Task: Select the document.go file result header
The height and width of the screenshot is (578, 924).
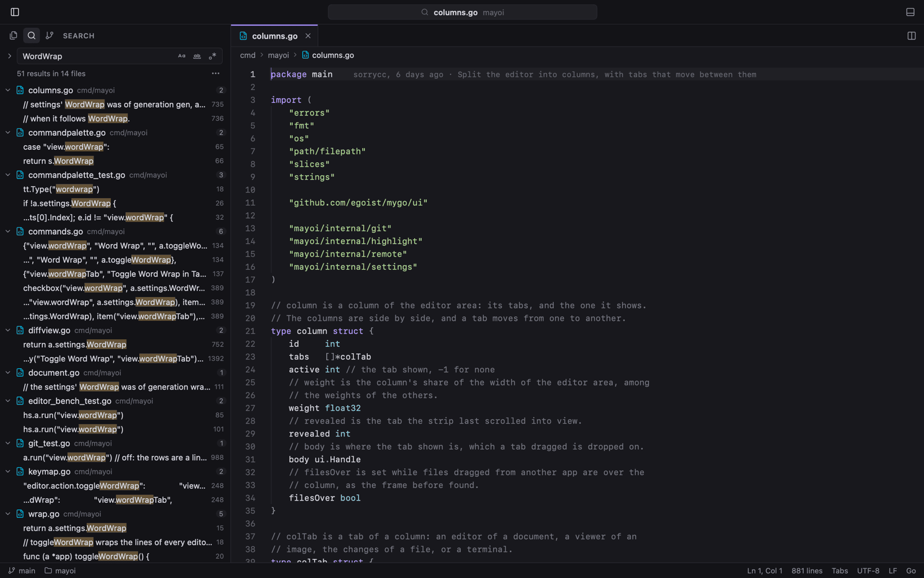Action: coord(115,373)
